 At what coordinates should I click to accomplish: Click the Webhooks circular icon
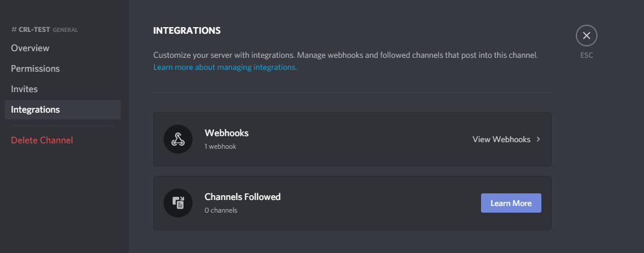(178, 139)
